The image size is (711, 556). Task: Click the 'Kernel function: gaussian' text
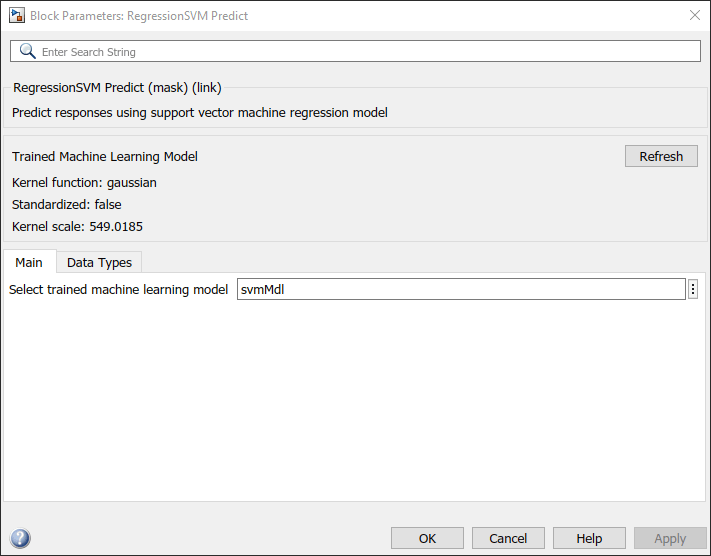pyautogui.click(x=84, y=183)
